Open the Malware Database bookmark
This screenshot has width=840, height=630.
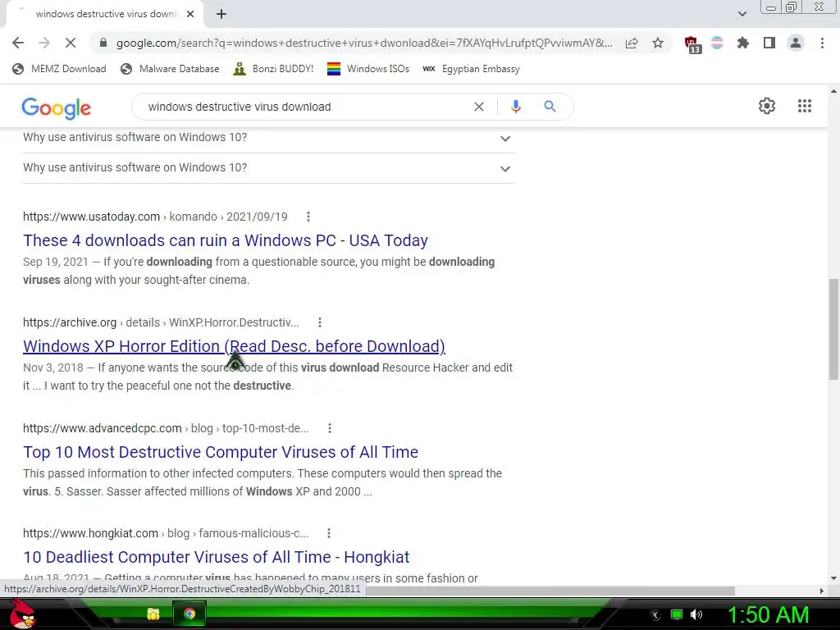coord(170,69)
